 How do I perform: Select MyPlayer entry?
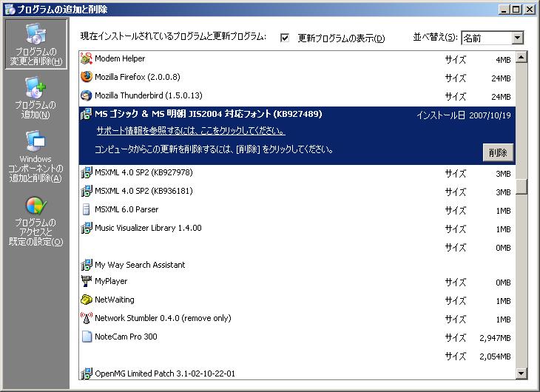point(297,282)
